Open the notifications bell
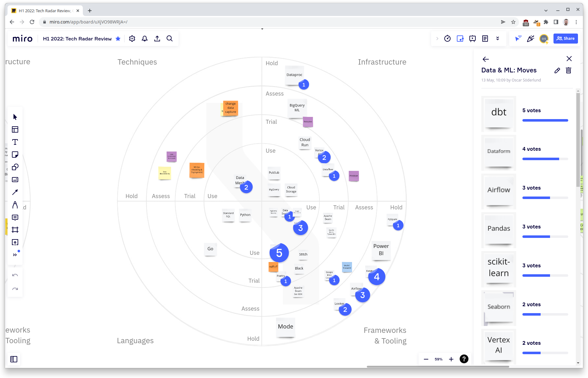The height and width of the screenshot is (378, 588). click(145, 39)
